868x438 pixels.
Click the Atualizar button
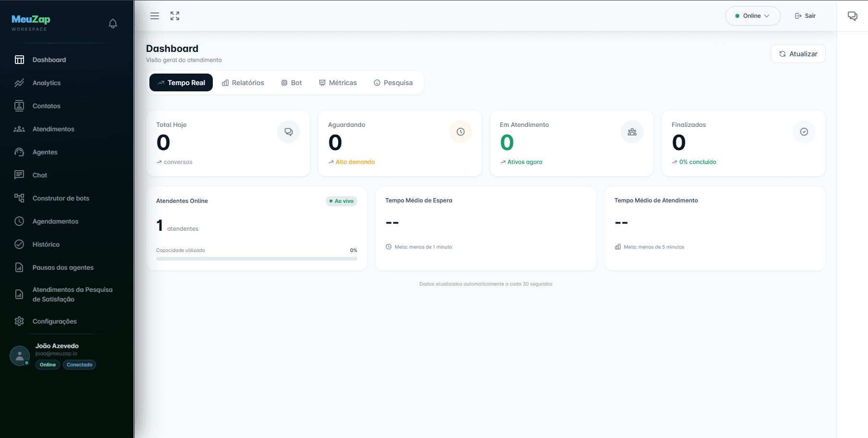[797, 53]
